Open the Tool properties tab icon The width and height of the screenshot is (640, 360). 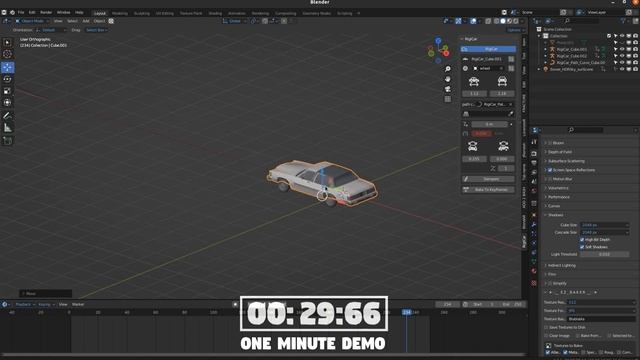(534, 142)
